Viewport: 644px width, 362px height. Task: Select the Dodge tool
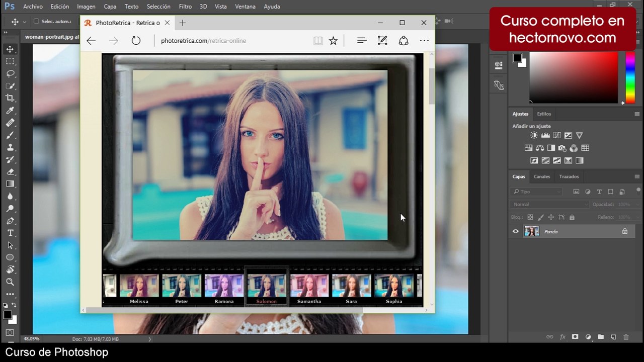(10, 209)
